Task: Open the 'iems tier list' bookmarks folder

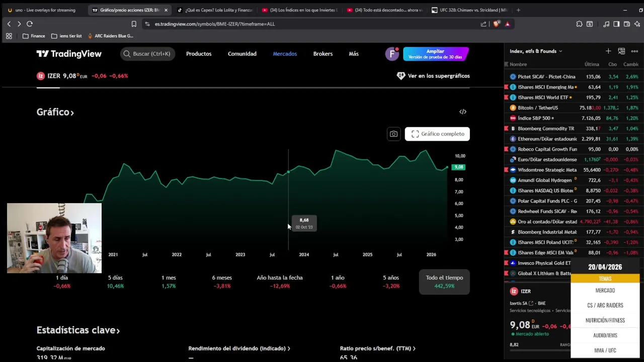Action: point(66,36)
